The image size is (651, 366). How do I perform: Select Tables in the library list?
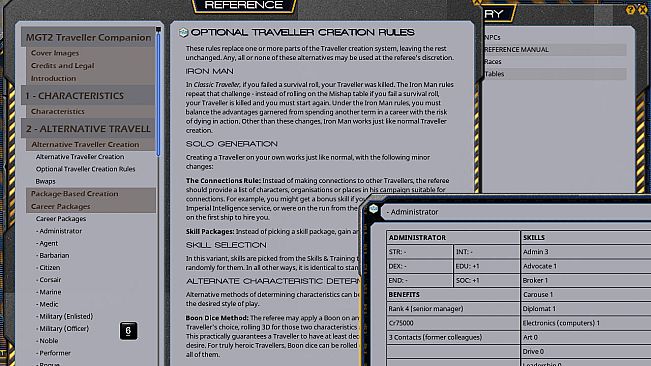(x=555, y=74)
